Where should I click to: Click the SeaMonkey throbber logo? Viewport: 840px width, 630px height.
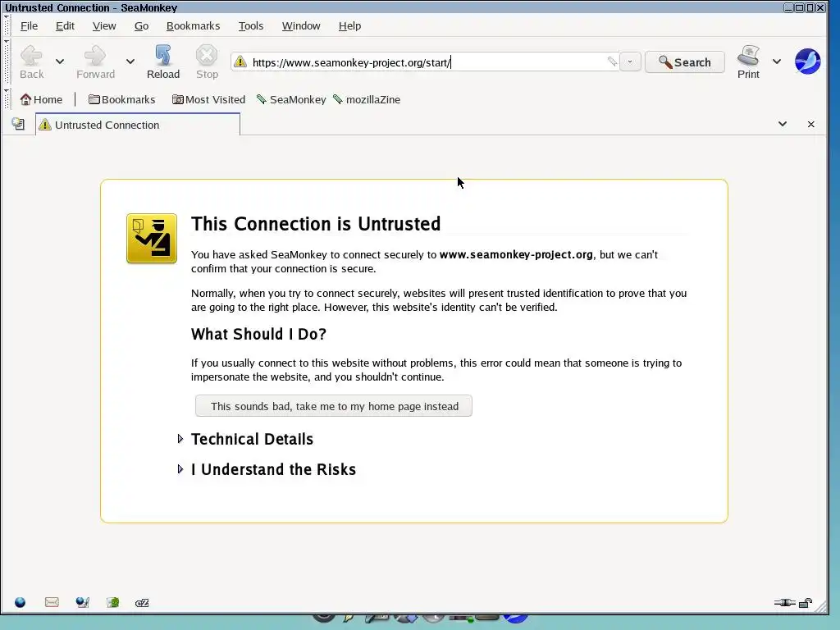click(808, 62)
